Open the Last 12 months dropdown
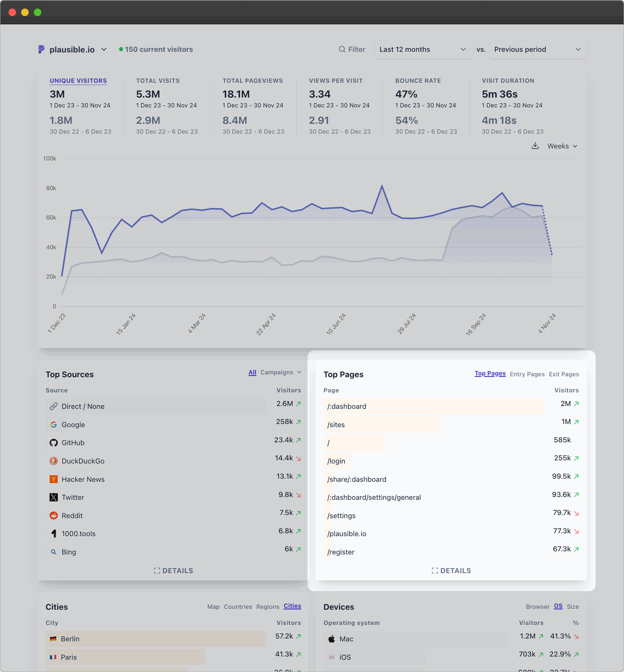Viewport: 624px width, 672px height. click(423, 49)
